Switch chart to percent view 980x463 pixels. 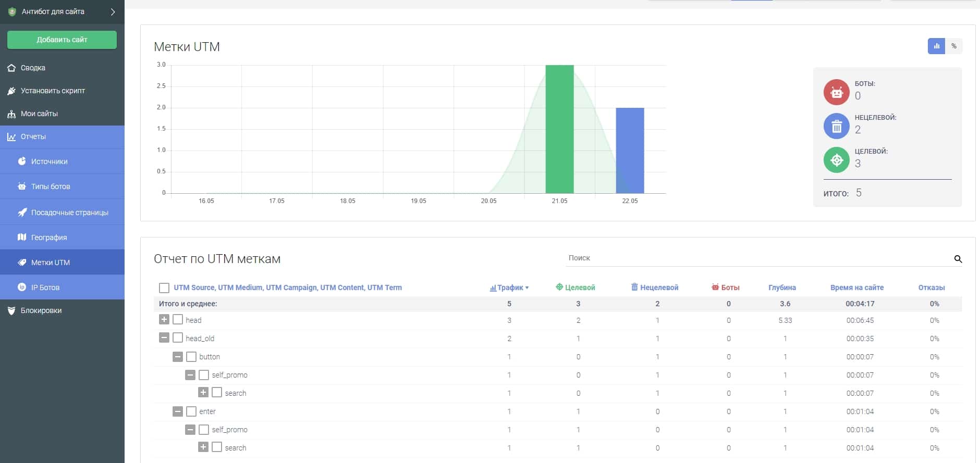954,46
